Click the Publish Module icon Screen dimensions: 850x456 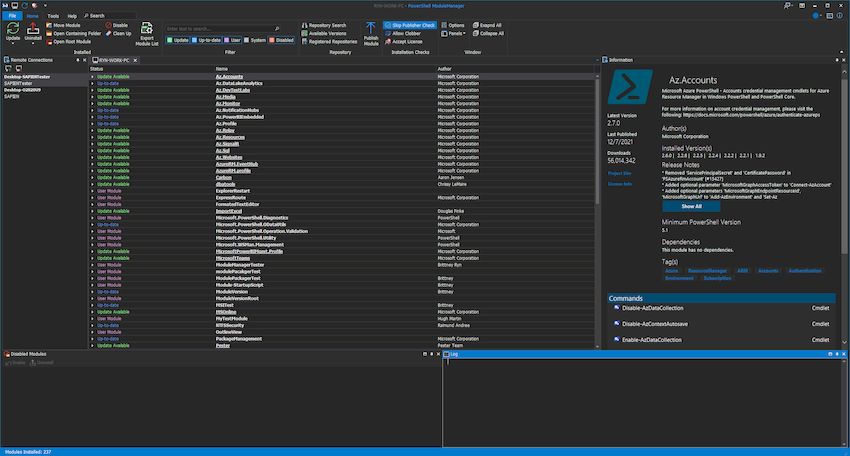click(x=371, y=29)
